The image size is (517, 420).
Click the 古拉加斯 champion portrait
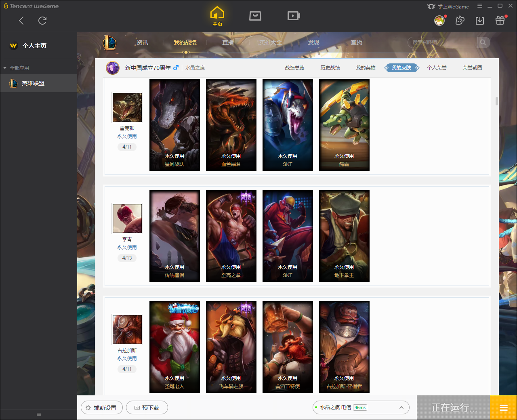pyautogui.click(x=127, y=330)
